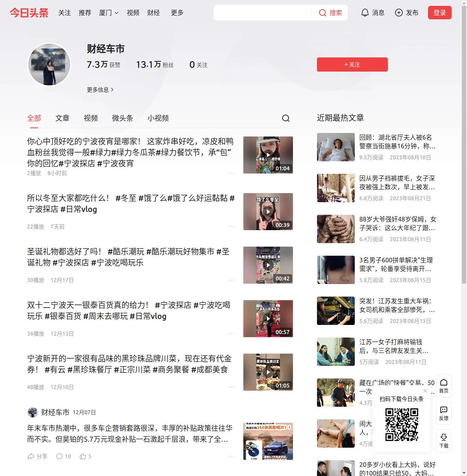
Task: Open more options for 银泰百货 video
Action: point(231,334)
